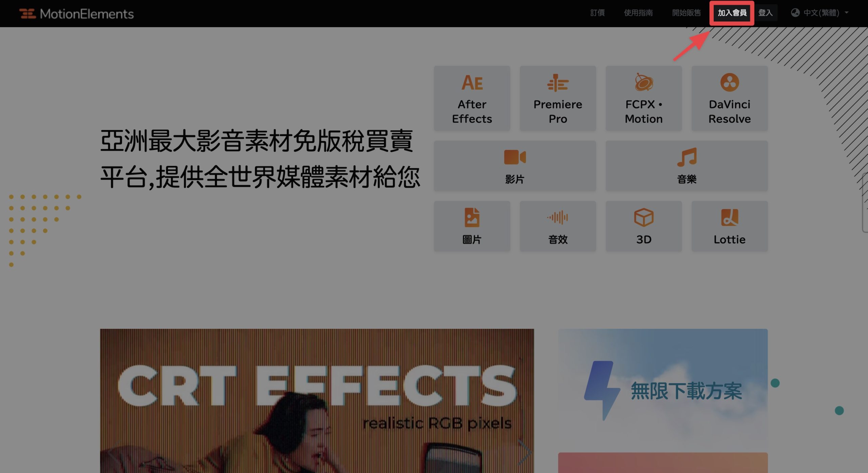This screenshot has width=868, height=473.
Task: Open the CRT EFFECTS banner
Action: [x=317, y=401]
